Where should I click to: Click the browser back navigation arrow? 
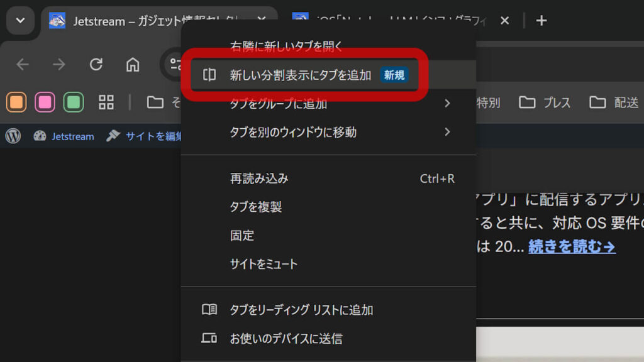pos(22,65)
